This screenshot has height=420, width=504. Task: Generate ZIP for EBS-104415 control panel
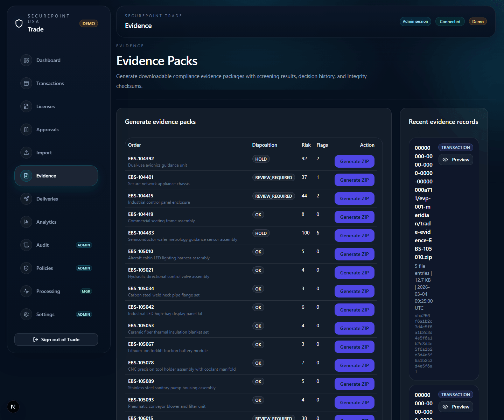pyautogui.click(x=355, y=198)
